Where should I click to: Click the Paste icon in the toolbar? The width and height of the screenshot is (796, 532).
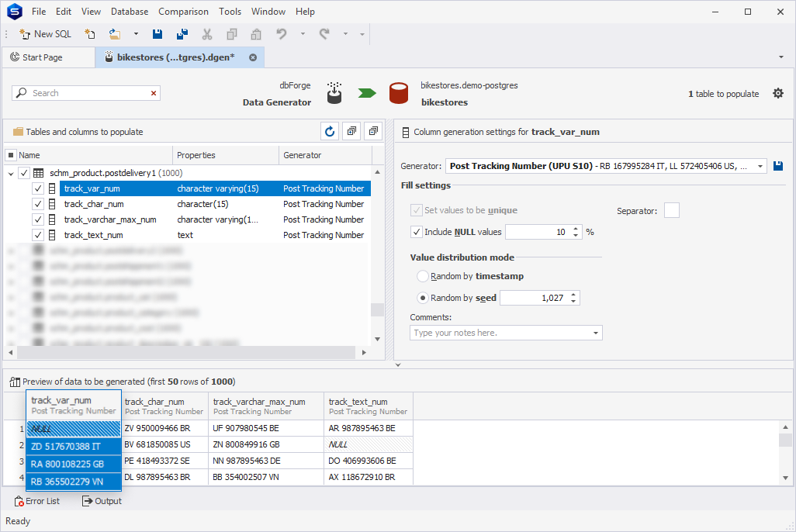(256, 34)
